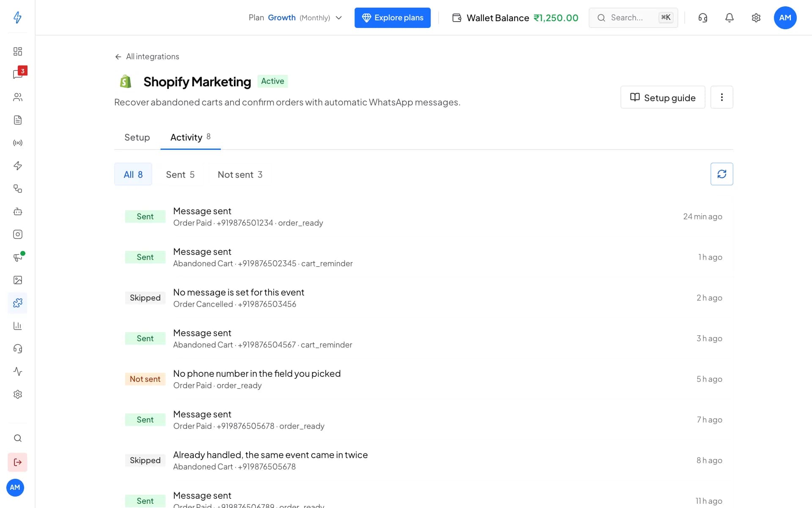Click the Wallet Balance amount
This screenshot has height=508, width=812.
(556, 18)
